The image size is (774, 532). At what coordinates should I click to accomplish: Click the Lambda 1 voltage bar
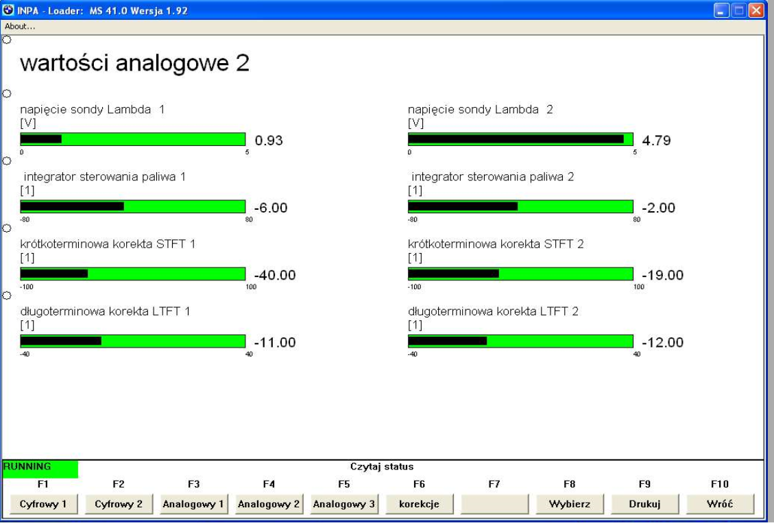coord(133,139)
